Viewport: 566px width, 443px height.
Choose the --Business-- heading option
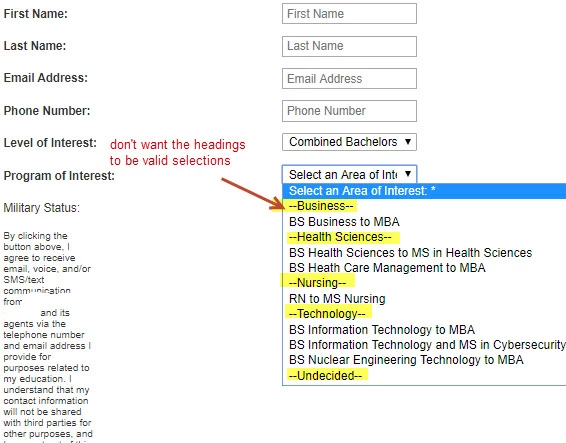tap(424, 206)
